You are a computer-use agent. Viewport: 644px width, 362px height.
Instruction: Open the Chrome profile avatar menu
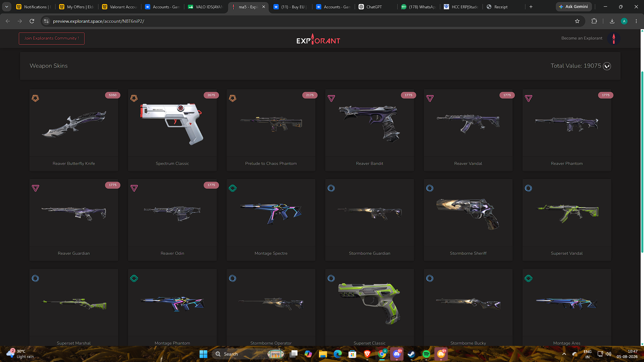pyautogui.click(x=624, y=21)
